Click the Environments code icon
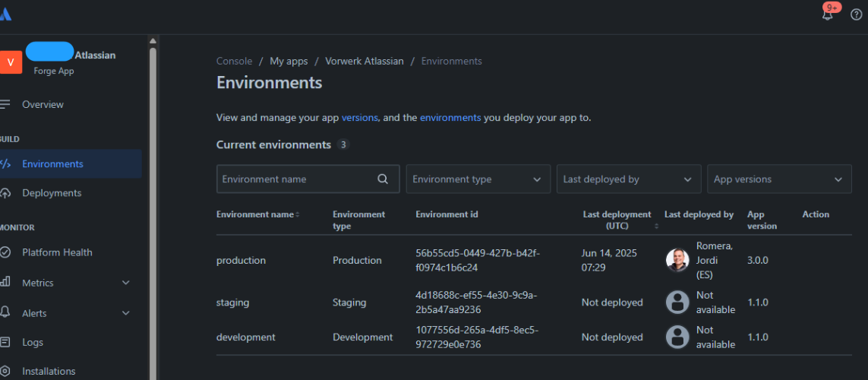 tap(5, 164)
